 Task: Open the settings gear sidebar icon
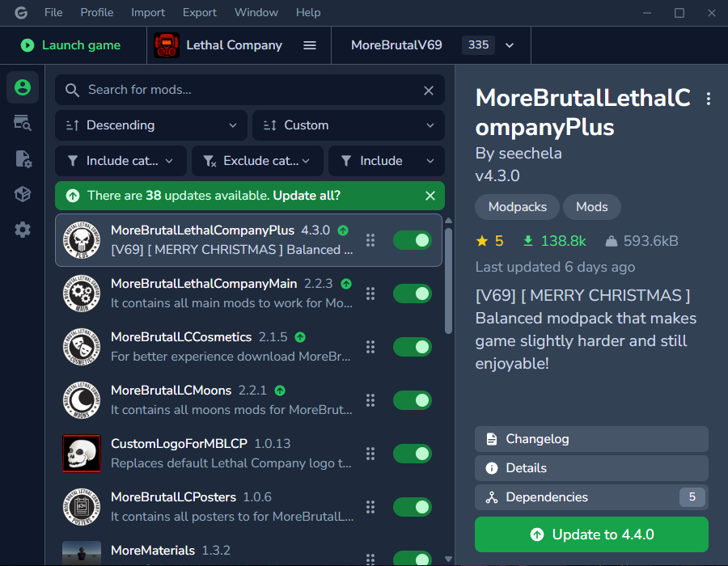coord(23,230)
